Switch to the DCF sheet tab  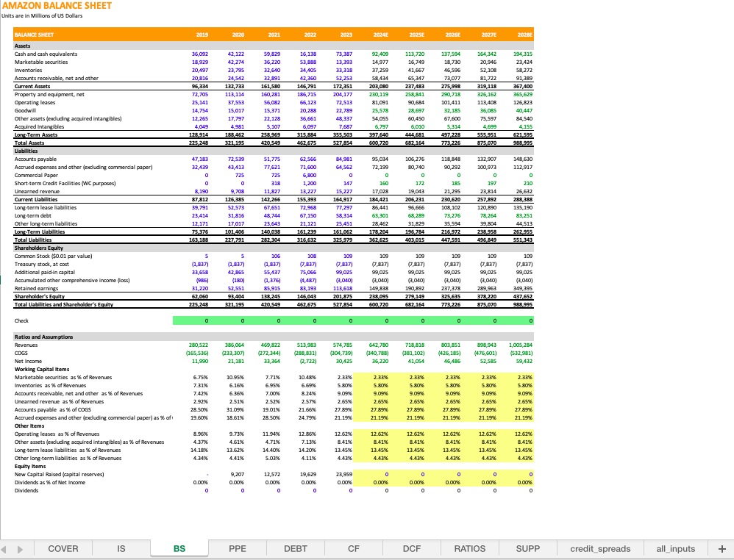[411, 548]
